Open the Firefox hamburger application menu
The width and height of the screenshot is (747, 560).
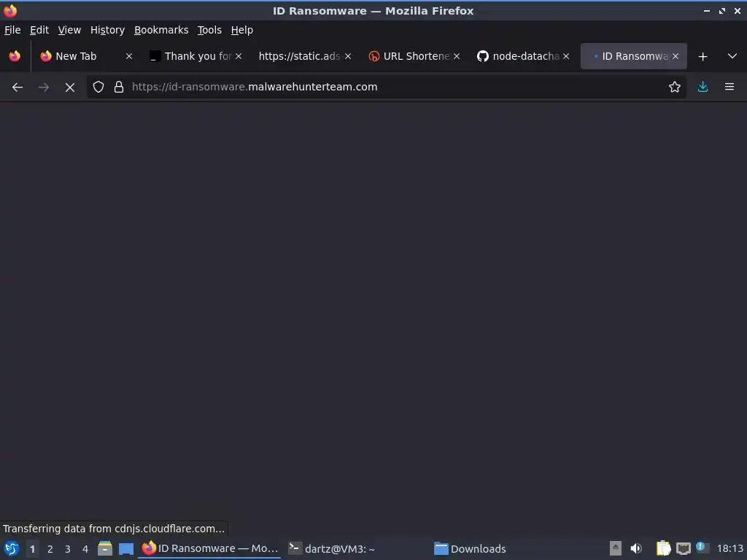pos(729,87)
